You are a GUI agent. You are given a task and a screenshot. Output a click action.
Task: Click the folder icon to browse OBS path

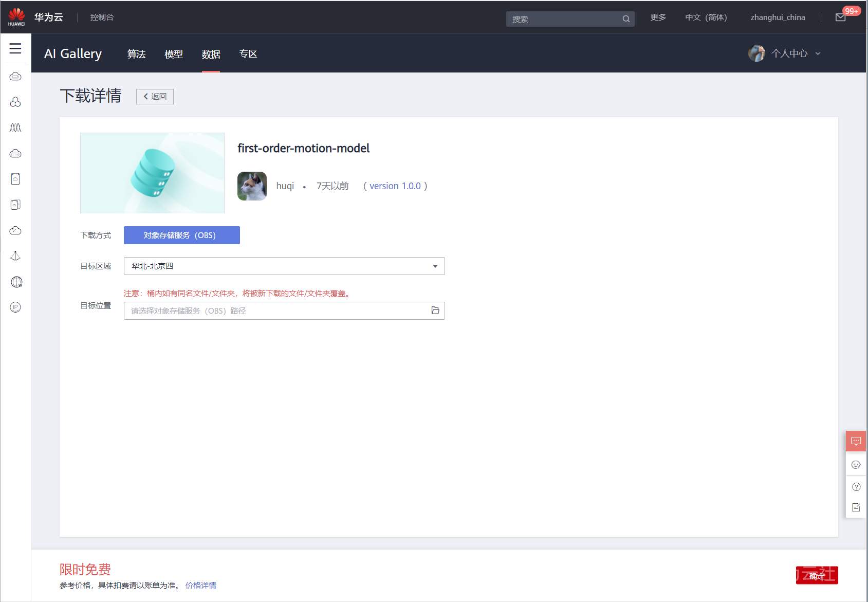[x=435, y=311]
